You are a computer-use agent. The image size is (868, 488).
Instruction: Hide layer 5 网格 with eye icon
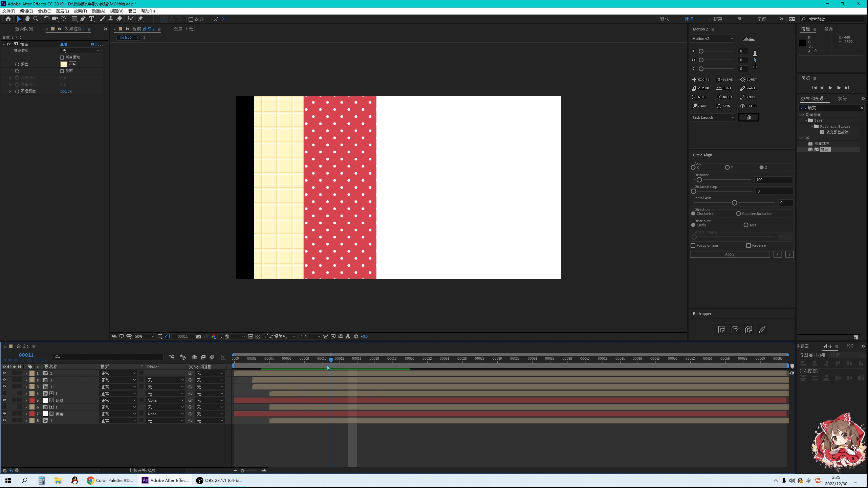[4, 400]
